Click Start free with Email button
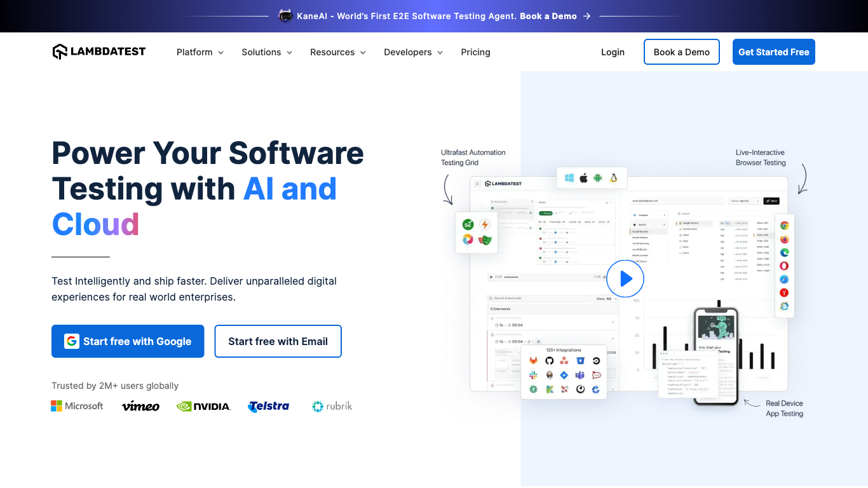 [x=278, y=341]
